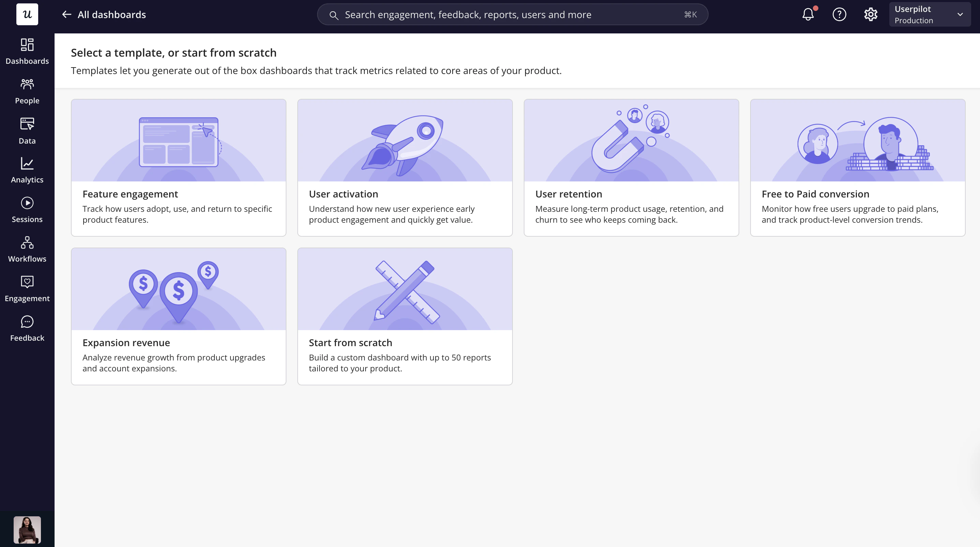Viewport: 980px width, 547px height.
Task: Choose the Expansion revenue title
Action: pos(126,343)
